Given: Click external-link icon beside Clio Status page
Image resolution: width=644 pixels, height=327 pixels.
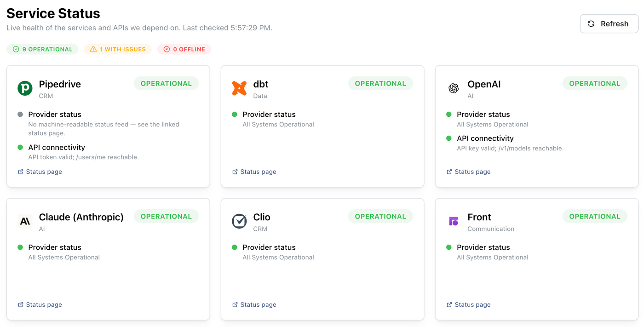Looking at the screenshot, I should (x=235, y=305).
